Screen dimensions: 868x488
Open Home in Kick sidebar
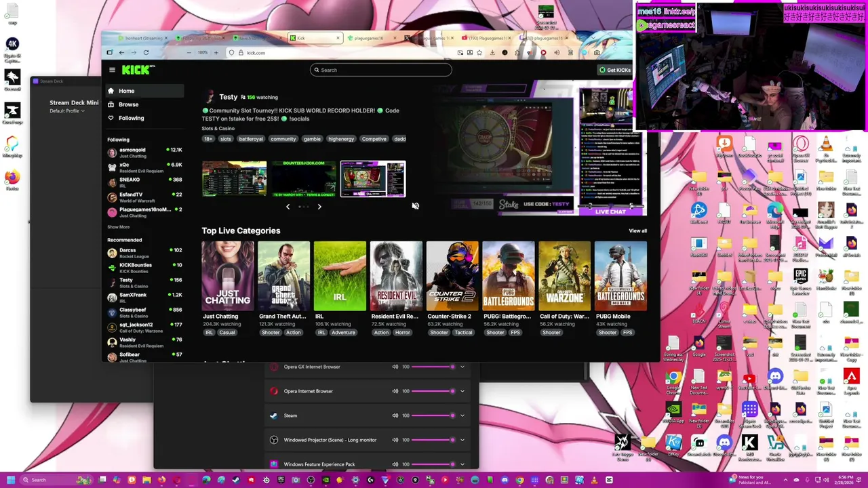coord(144,91)
